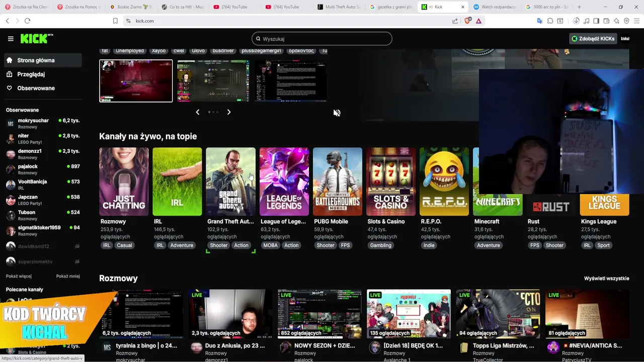Go to previous featured carousel slide

point(197,112)
